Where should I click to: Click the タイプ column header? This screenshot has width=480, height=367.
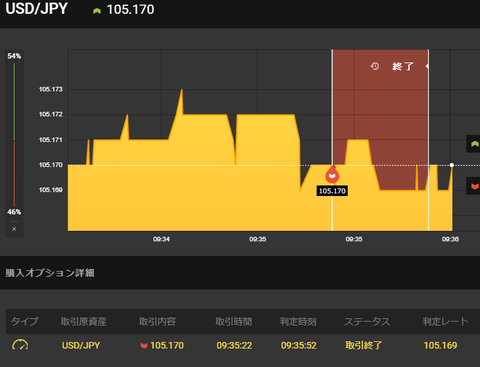pos(25,321)
